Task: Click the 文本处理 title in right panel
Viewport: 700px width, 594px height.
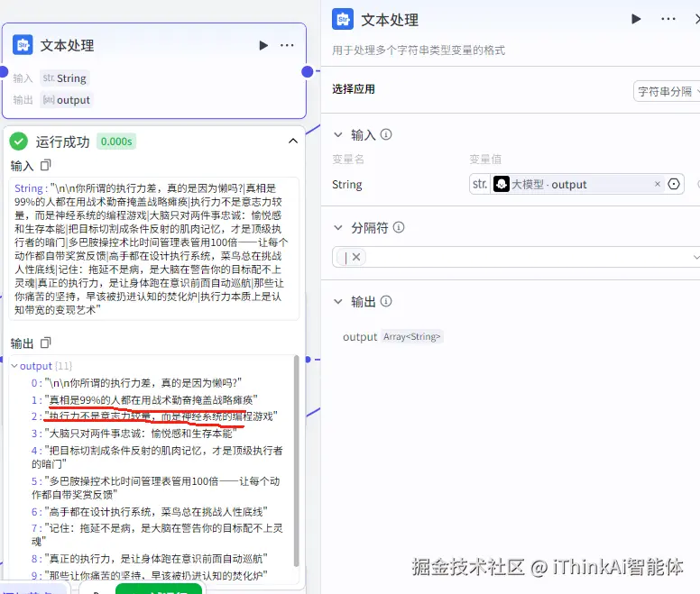Action: pos(390,20)
